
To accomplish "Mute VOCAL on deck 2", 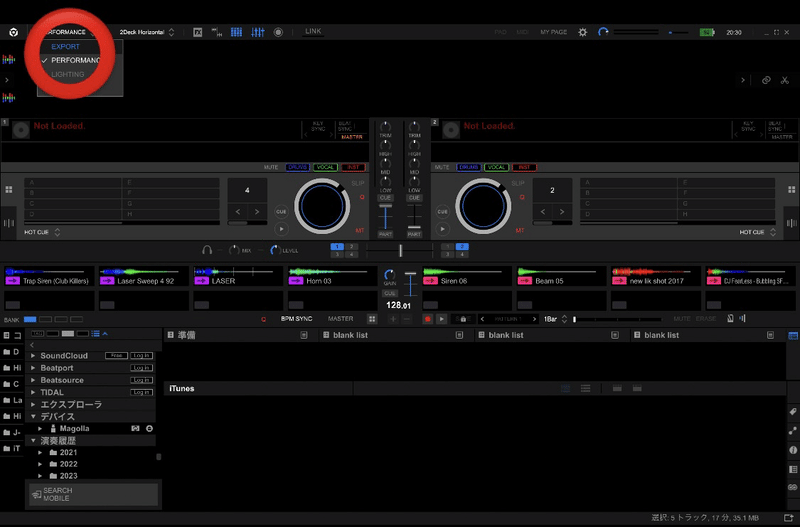I will click(x=496, y=167).
